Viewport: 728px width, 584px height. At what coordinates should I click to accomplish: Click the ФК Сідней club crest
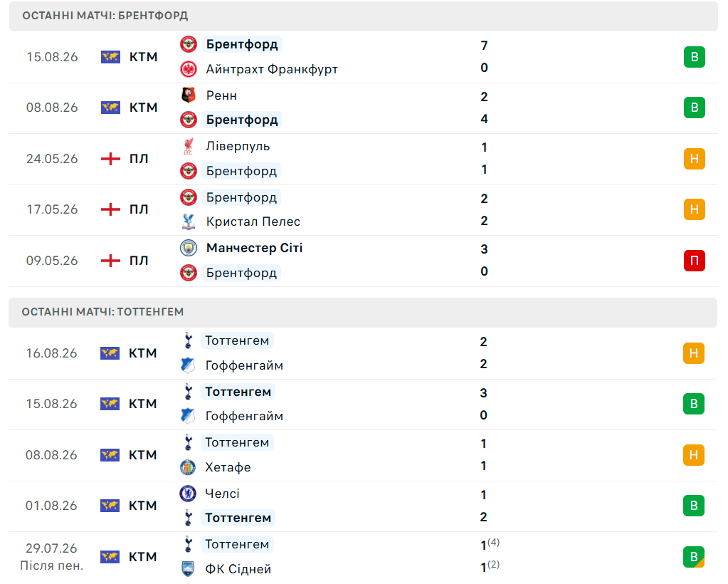tap(188, 568)
